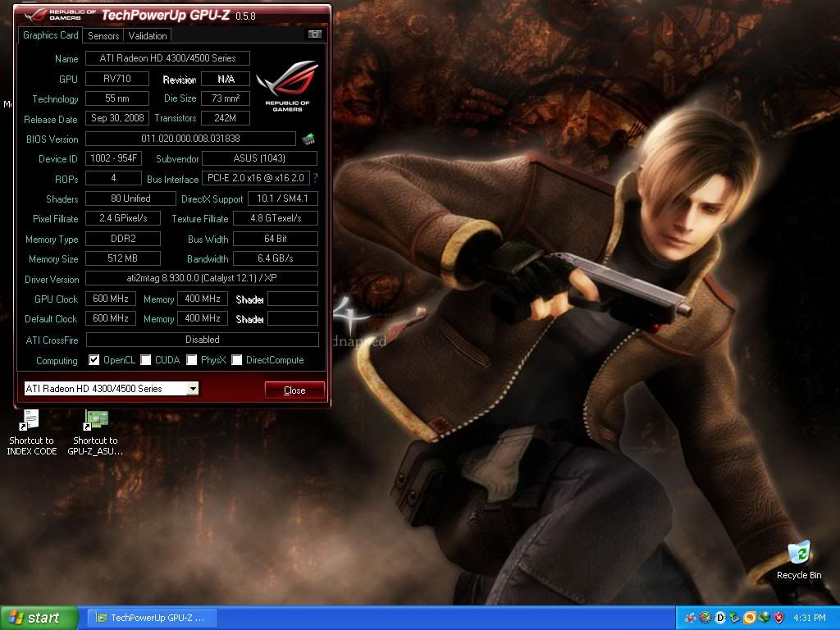Click the Transistors value 242M

point(226,118)
